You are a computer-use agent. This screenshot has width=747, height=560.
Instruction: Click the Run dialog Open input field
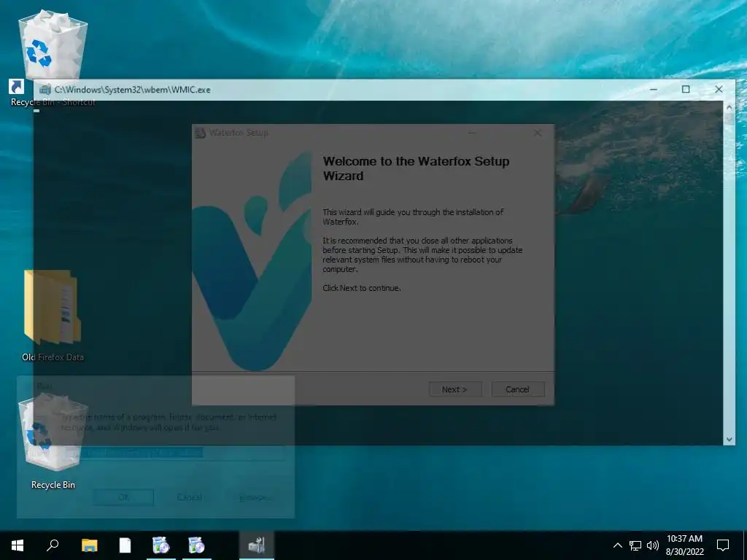(x=175, y=452)
